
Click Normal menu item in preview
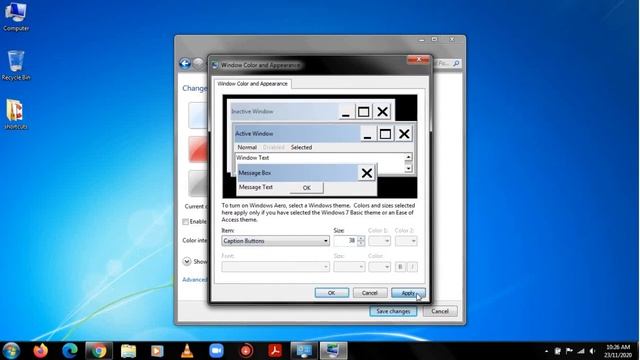(247, 147)
